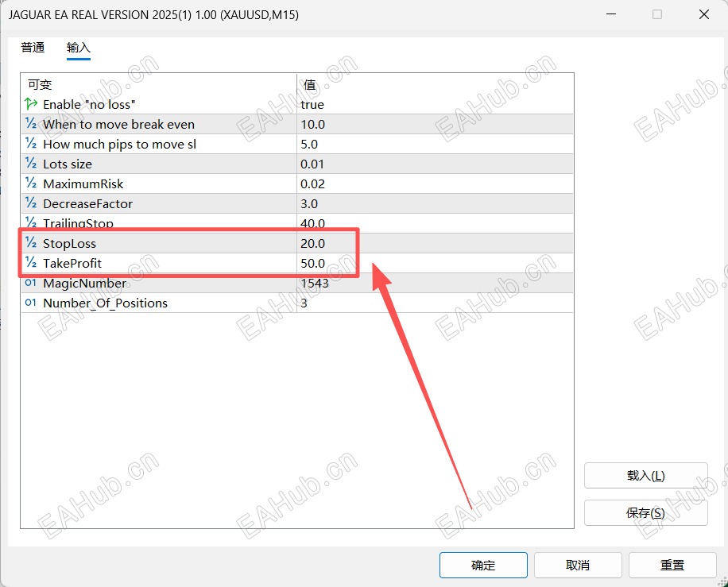The height and width of the screenshot is (587, 728).
Task: Click the ½ icon next to TakeProfit
Action: pyautogui.click(x=31, y=263)
